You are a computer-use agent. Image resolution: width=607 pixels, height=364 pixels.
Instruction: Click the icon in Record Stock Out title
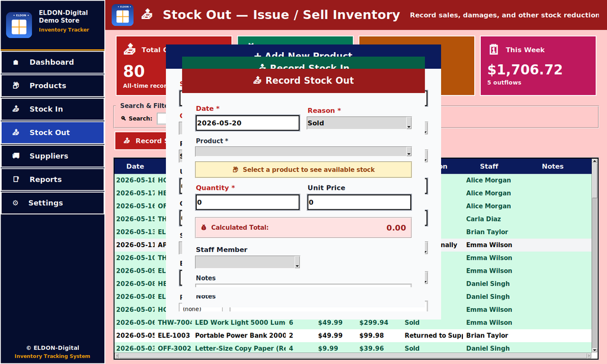tap(257, 81)
